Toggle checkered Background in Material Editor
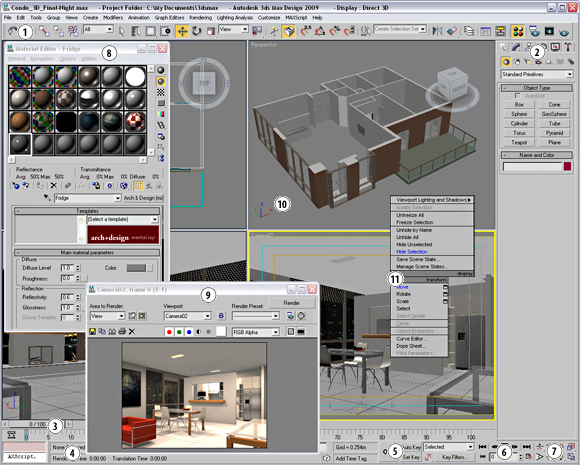The height and width of the screenshot is (465, 580). 161,92
